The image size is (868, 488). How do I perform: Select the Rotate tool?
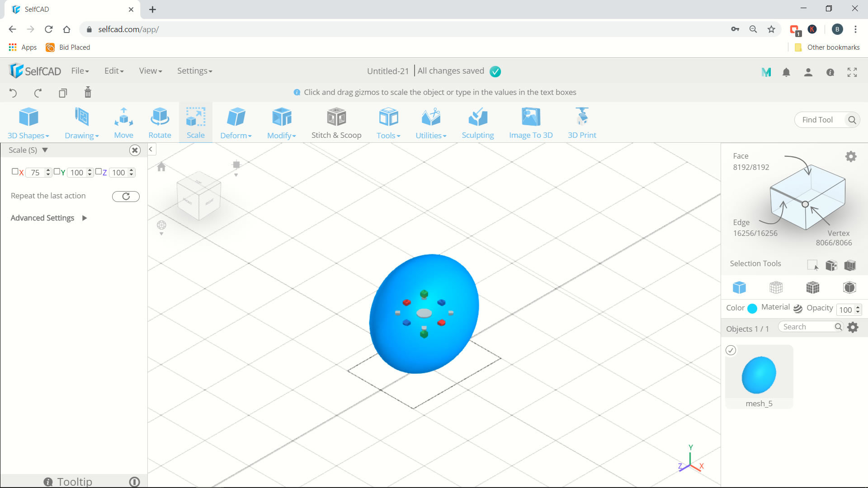coord(160,123)
